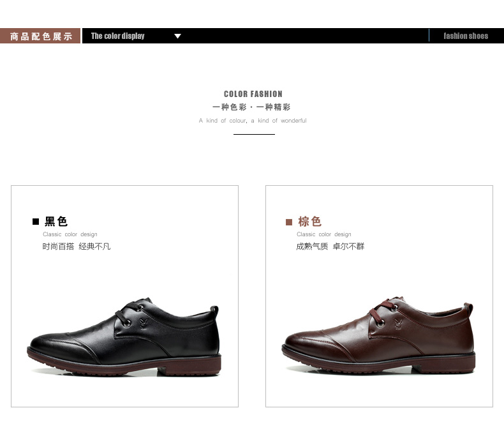Click 'The color display' header text
The width and height of the screenshot is (504, 431).
click(x=117, y=36)
